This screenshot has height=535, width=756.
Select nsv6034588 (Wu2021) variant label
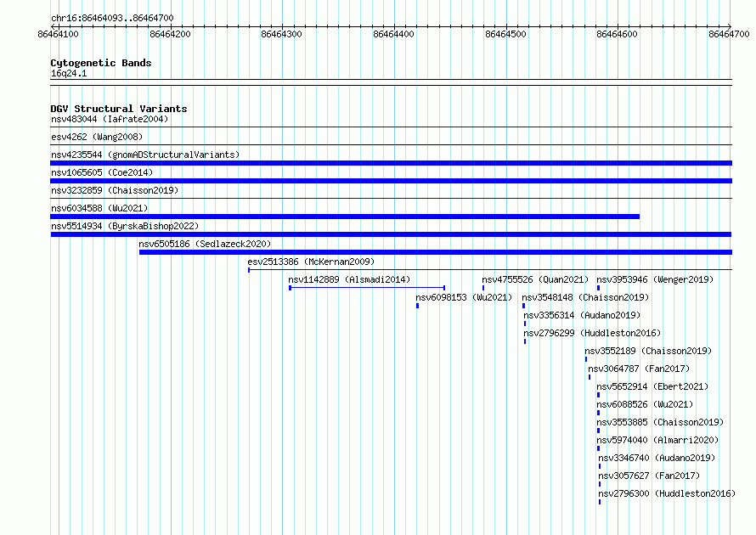pyautogui.click(x=99, y=208)
